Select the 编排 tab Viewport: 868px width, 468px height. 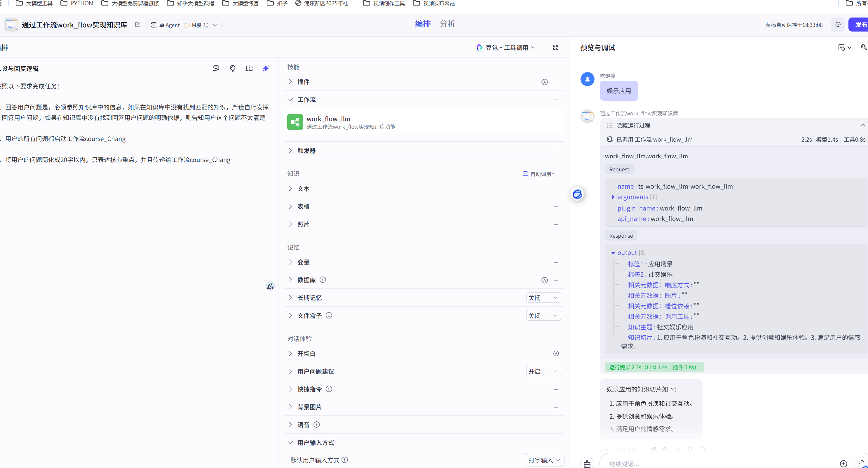click(423, 24)
